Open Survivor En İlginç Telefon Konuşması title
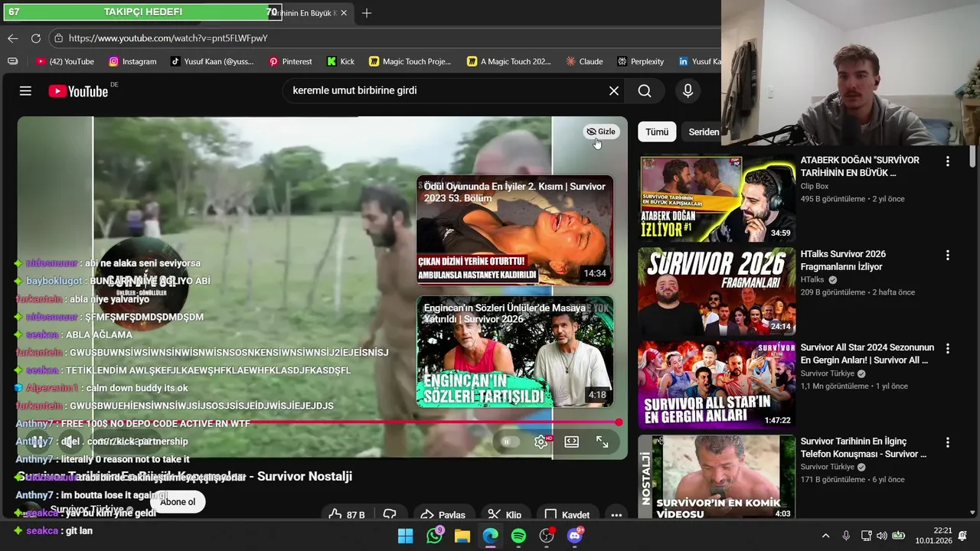This screenshot has width=980, height=551. coord(864,448)
